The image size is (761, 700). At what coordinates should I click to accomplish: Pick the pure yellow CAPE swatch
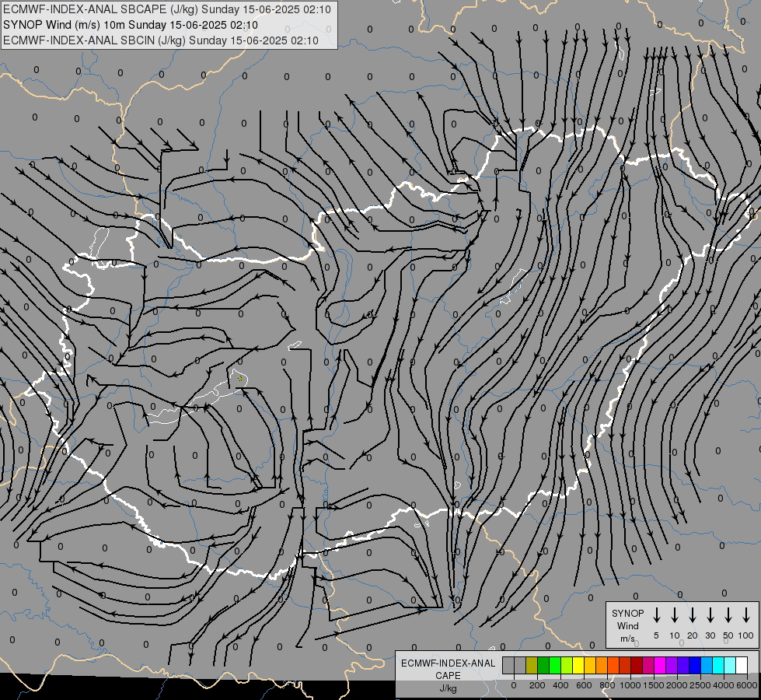(578, 665)
